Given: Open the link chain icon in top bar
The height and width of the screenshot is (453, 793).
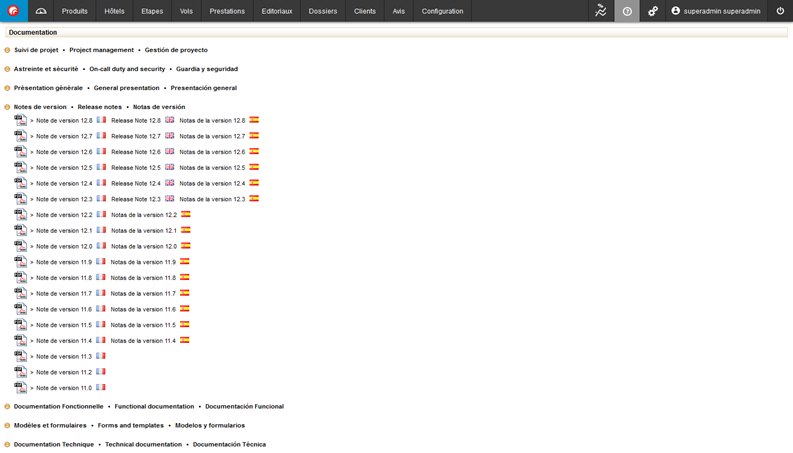Looking at the screenshot, I should pyautogui.click(x=653, y=11).
